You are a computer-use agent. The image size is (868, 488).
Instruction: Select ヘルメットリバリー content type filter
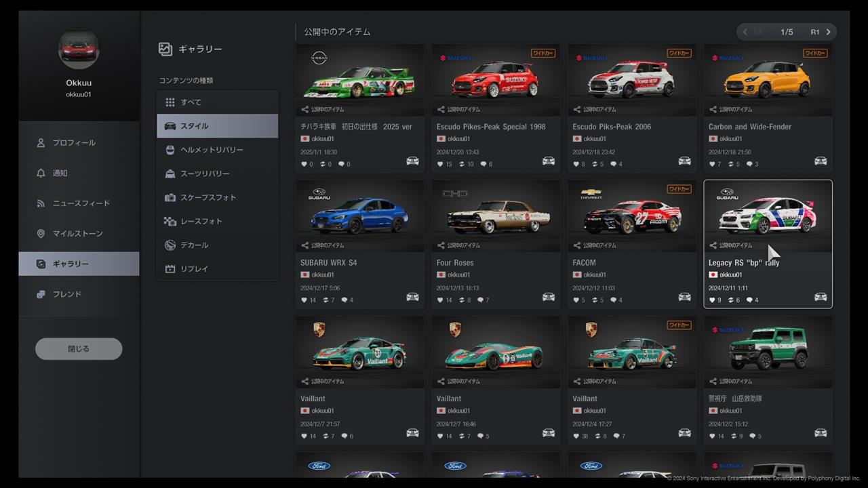[x=217, y=150]
